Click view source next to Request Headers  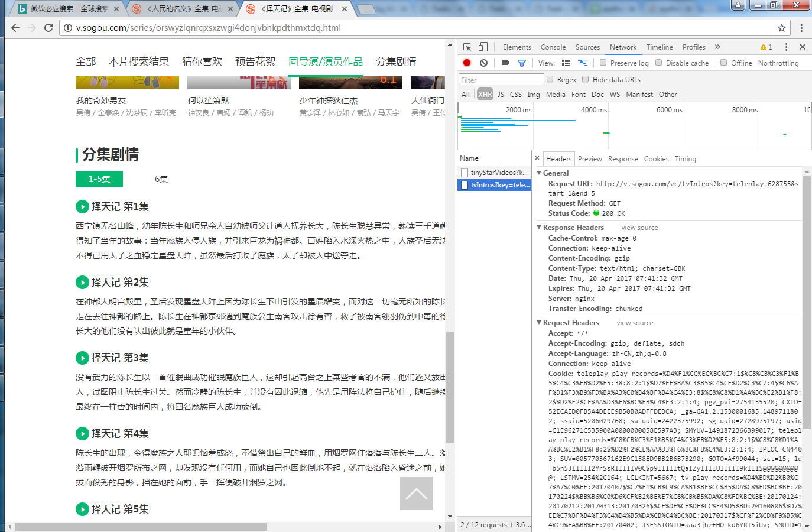[x=635, y=322]
